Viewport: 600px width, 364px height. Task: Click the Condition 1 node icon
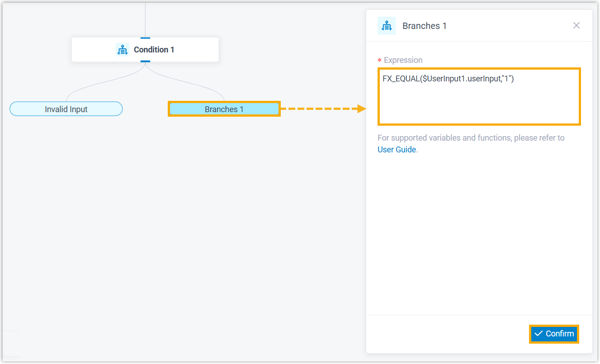point(122,50)
